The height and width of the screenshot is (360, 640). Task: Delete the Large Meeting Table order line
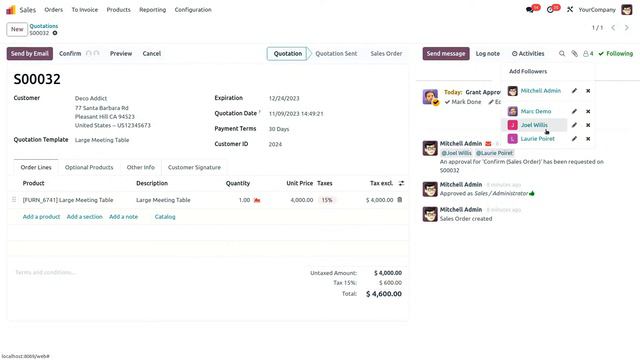click(400, 200)
